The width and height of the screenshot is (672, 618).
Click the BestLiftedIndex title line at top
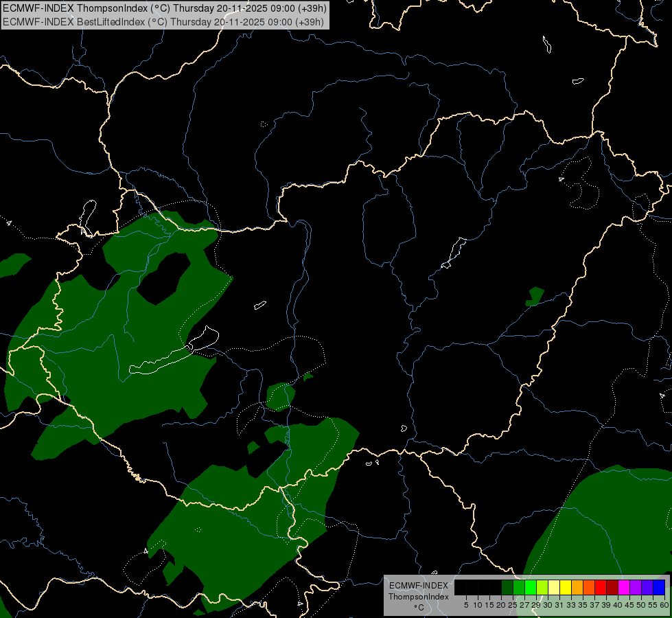[163, 22]
